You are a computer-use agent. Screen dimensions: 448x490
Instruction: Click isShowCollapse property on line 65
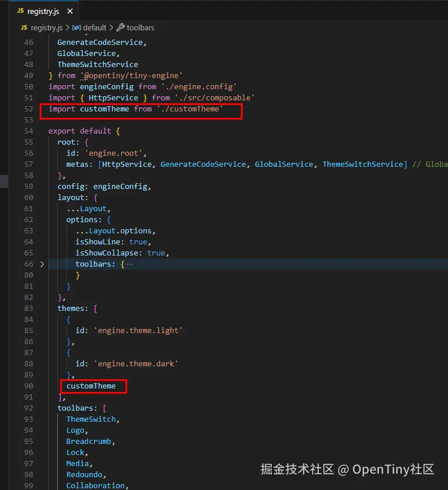click(107, 253)
